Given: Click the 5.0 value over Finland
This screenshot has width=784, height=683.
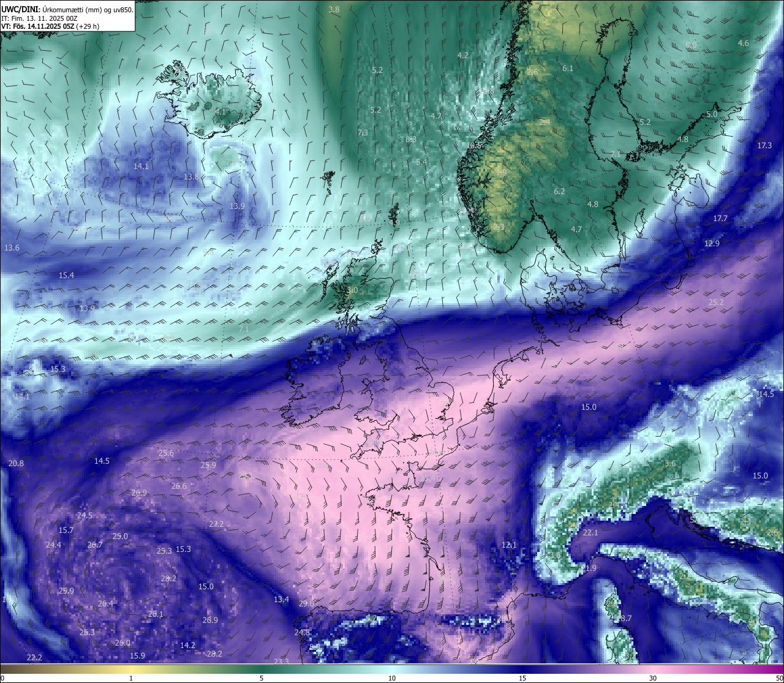Looking at the screenshot, I should pyautogui.click(x=712, y=115).
